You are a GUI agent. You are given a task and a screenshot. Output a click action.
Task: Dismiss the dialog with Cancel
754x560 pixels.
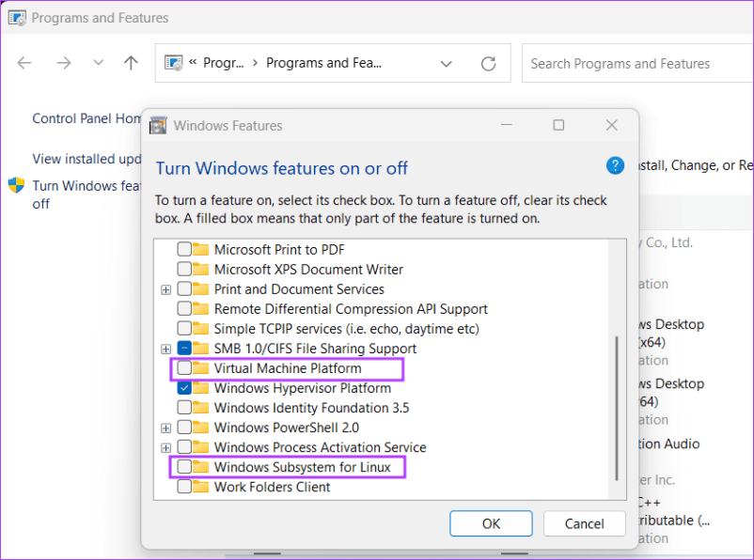pyautogui.click(x=584, y=523)
